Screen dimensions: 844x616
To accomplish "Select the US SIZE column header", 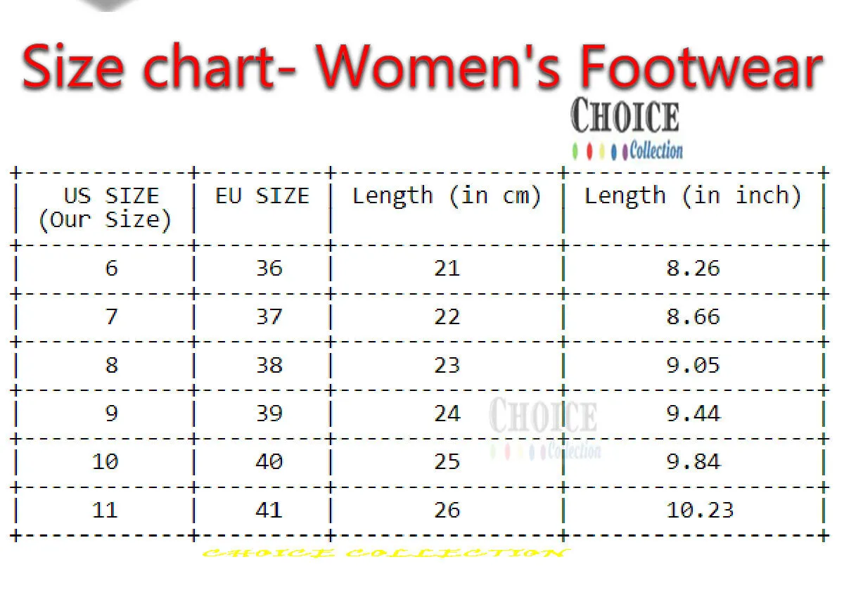I will click(105, 207).
